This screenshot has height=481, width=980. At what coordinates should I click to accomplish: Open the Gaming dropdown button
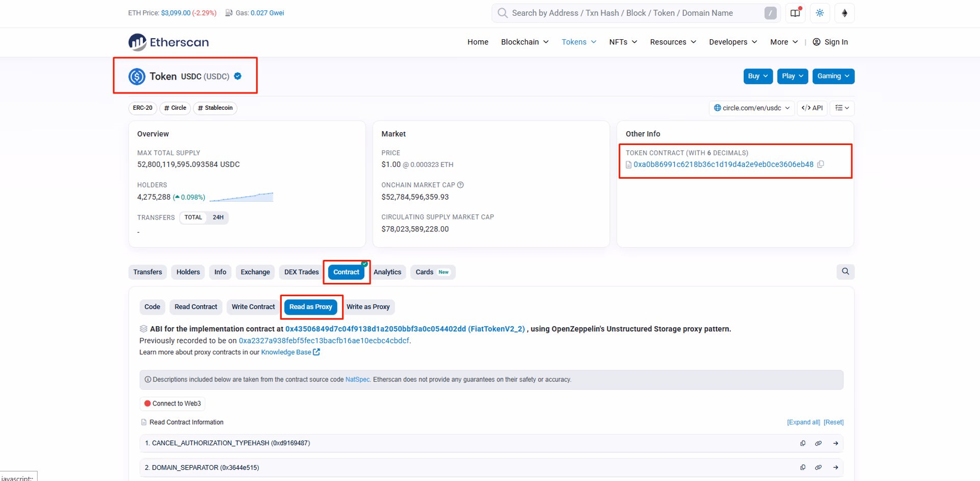pos(833,76)
